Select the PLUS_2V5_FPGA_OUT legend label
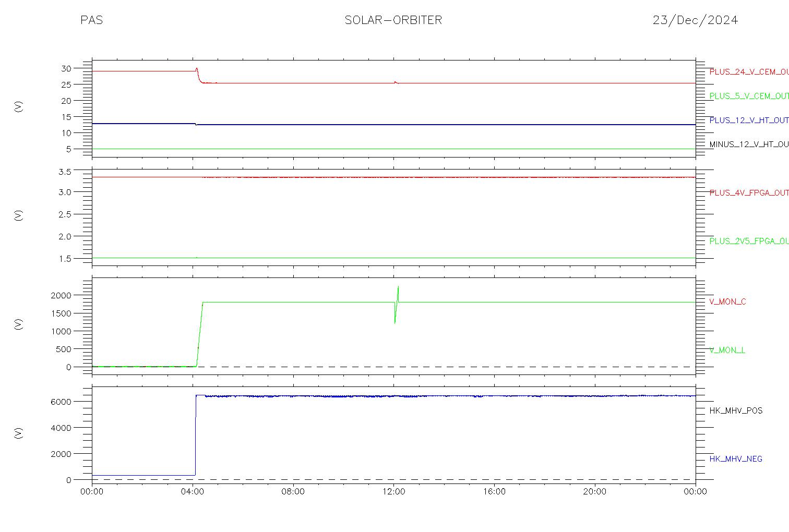The width and height of the screenshot is (789, 532). [749, 241]
